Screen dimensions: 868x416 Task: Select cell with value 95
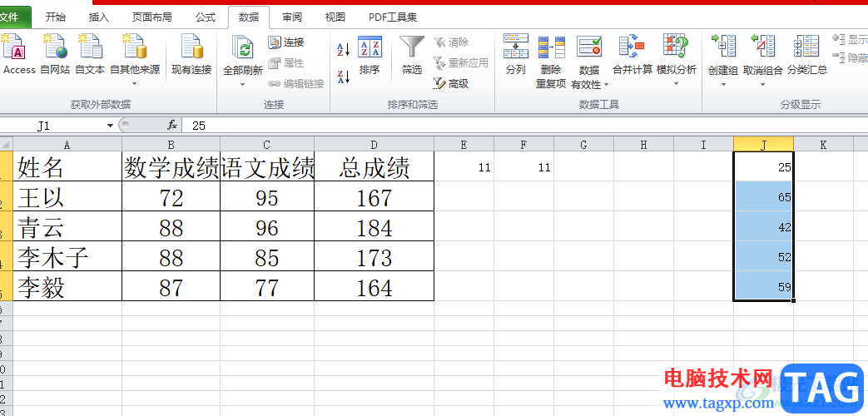pyautogui.click(x=267, y=196)
